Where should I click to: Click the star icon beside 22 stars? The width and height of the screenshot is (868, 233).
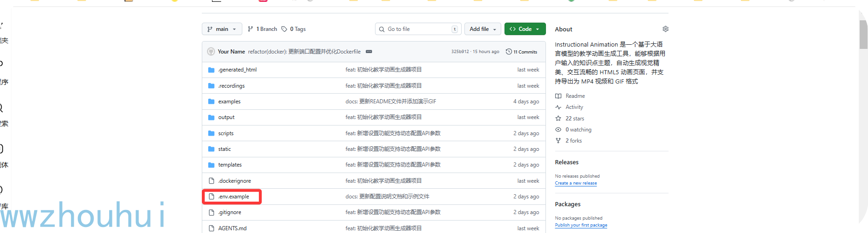coord(558,119)
